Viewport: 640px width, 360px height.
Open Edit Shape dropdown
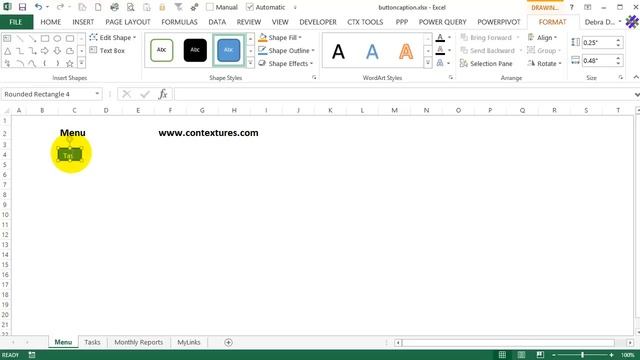tap(113, 38)
